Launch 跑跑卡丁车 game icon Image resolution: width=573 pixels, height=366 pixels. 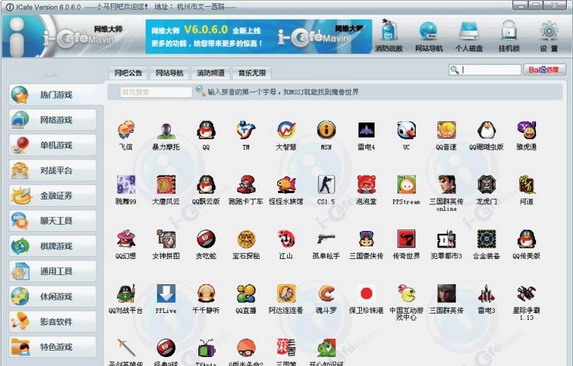[x=246, y=184]
